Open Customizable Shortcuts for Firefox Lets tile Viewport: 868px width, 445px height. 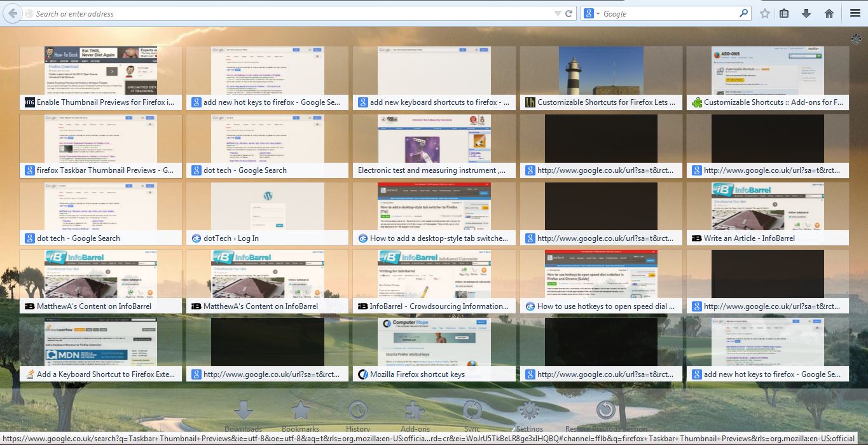[x=601, y=78]
